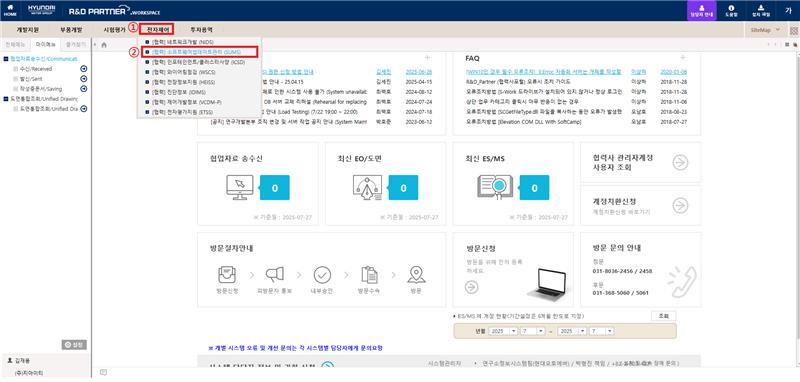Click the plus icon on FAQ panel
Image resolution: width=800 pixels, height=382 pixels.
(683, 58)
